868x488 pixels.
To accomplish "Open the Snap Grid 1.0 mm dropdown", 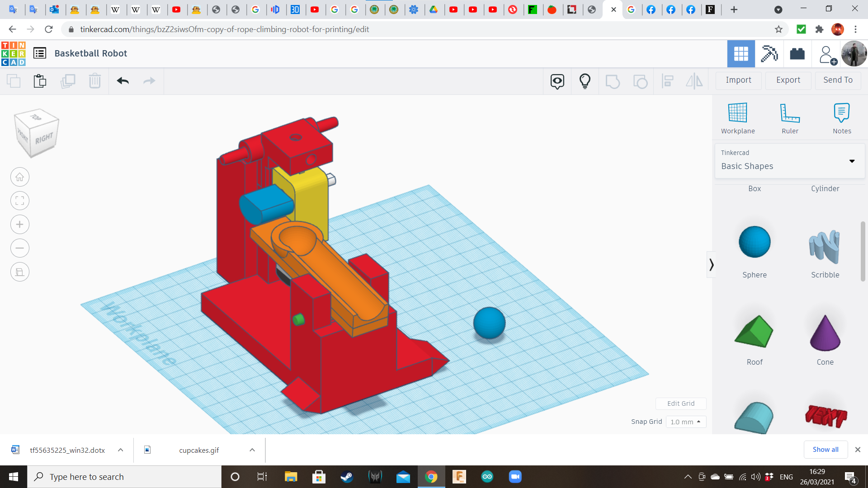I will coord(685,422).
